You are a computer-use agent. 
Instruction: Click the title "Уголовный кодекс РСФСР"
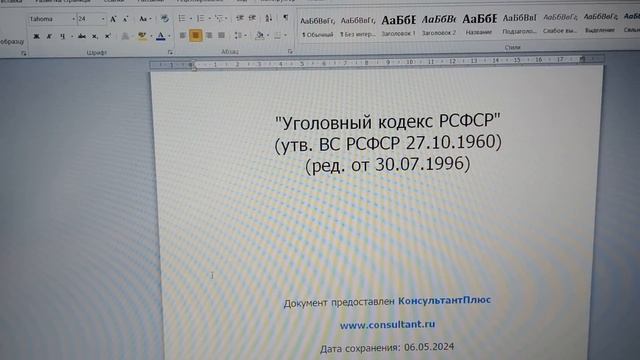[x=387, y=122]
